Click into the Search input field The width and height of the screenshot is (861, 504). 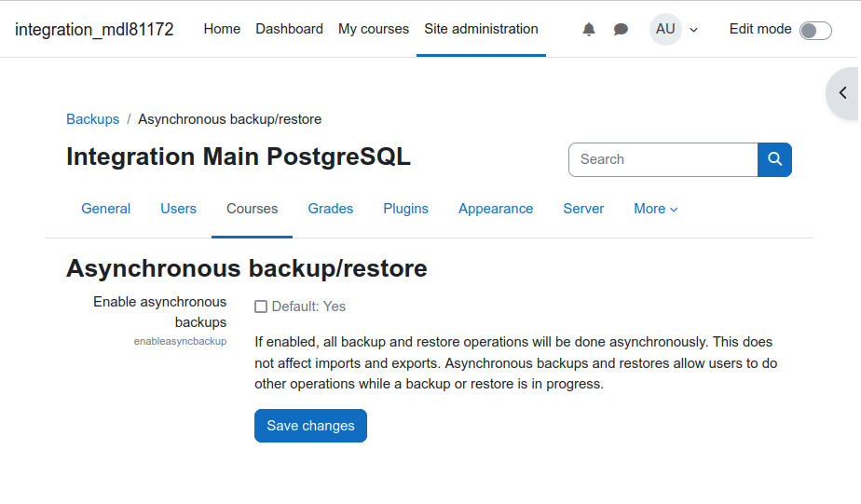[663, 159]
